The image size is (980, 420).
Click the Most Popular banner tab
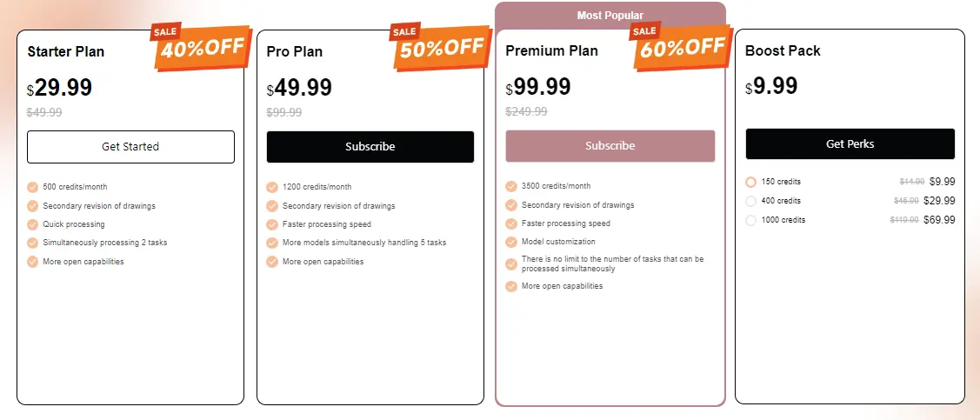click(610, 16)
